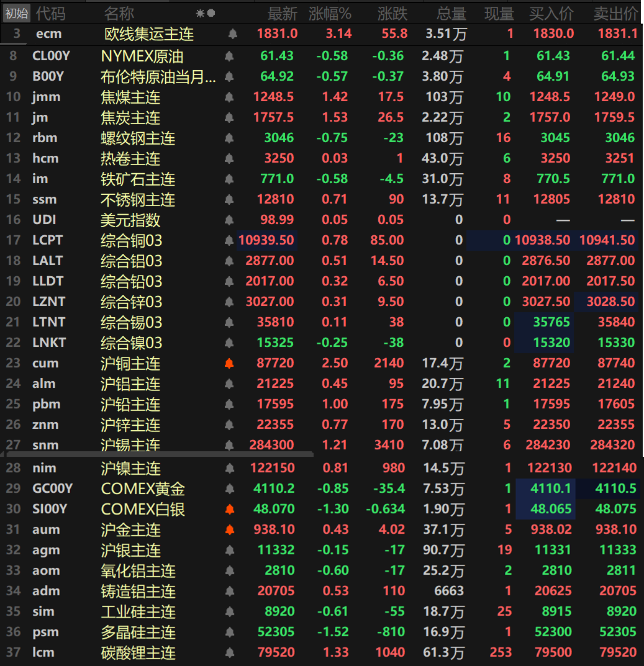Click the 代码 column header
644x666 pixels.
click(51, 13)
